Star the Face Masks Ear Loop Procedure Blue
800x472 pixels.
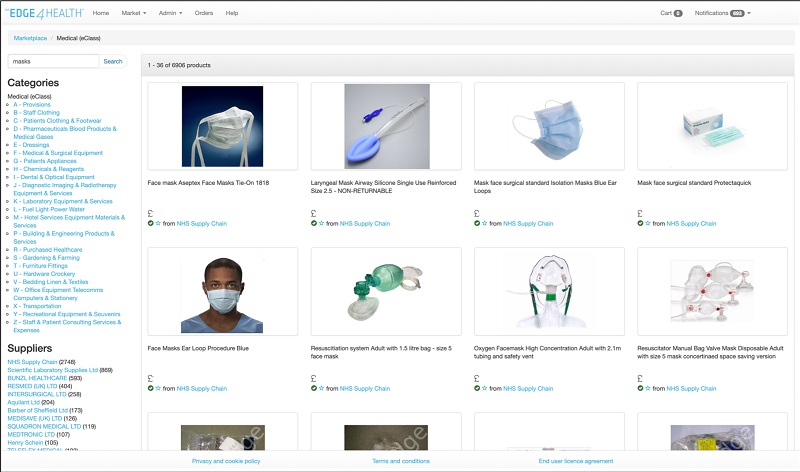pos(158,388)
